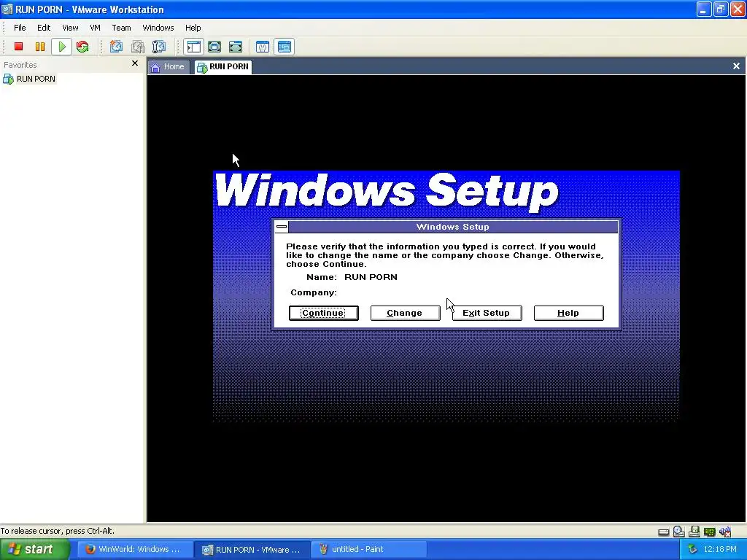Click the Quick Switch view icon
The image size is (747, 560).
(215, 47)
